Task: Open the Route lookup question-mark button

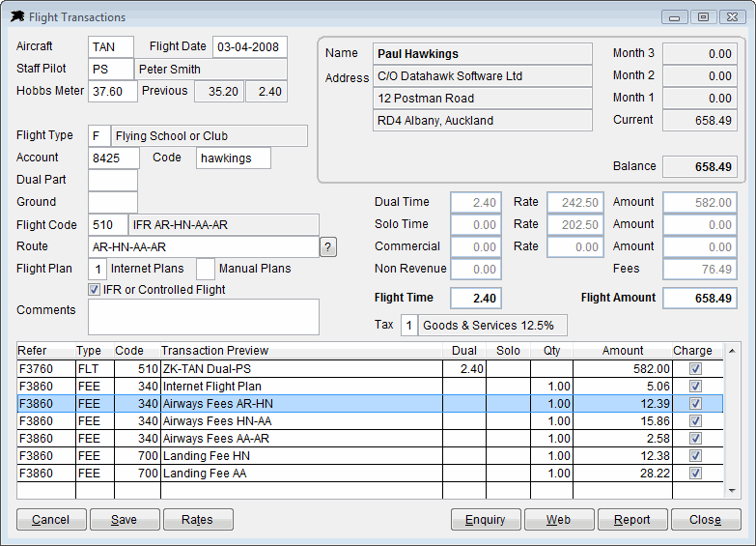Action: [x=328, y=247]
